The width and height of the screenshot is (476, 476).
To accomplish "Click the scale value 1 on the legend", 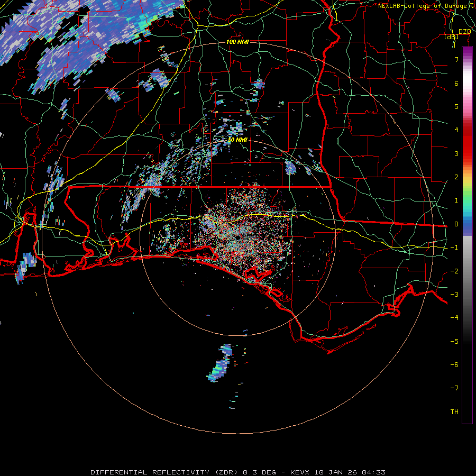I will (456, 200).
